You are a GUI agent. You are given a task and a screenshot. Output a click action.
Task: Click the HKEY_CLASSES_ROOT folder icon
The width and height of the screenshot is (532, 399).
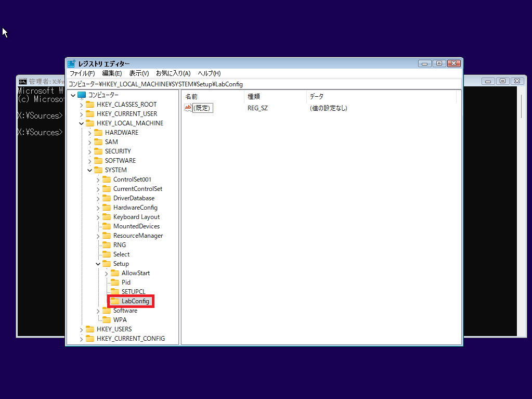[90, 104]
